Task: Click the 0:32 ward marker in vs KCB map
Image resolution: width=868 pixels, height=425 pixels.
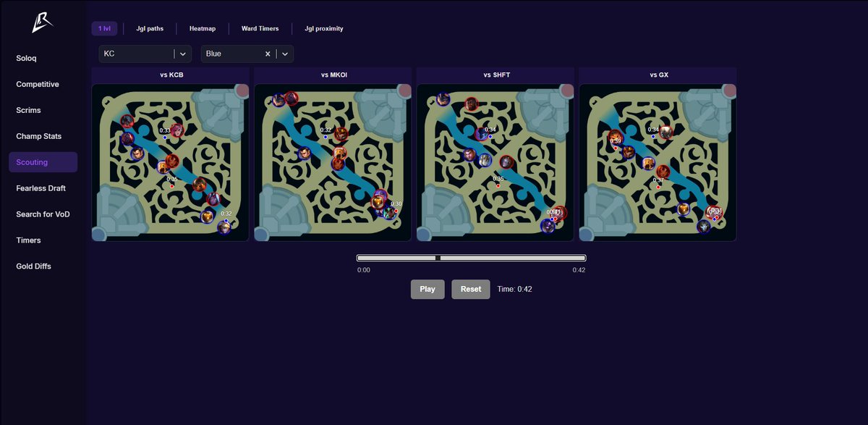Action: click(x=226, y=220)
